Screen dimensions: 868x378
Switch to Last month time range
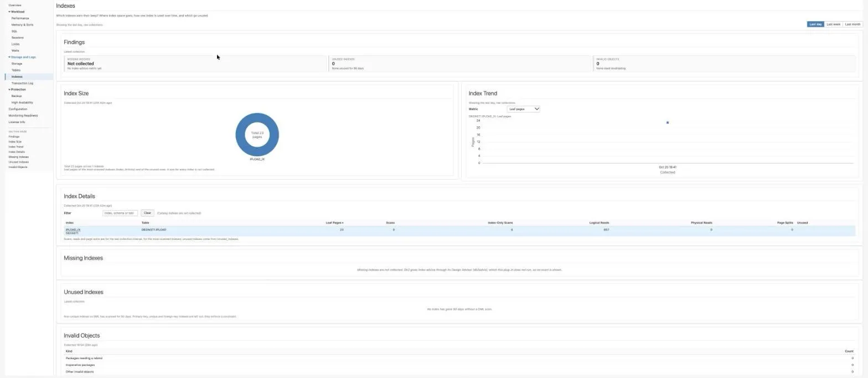pyautogui.click(x=852, y=24)
